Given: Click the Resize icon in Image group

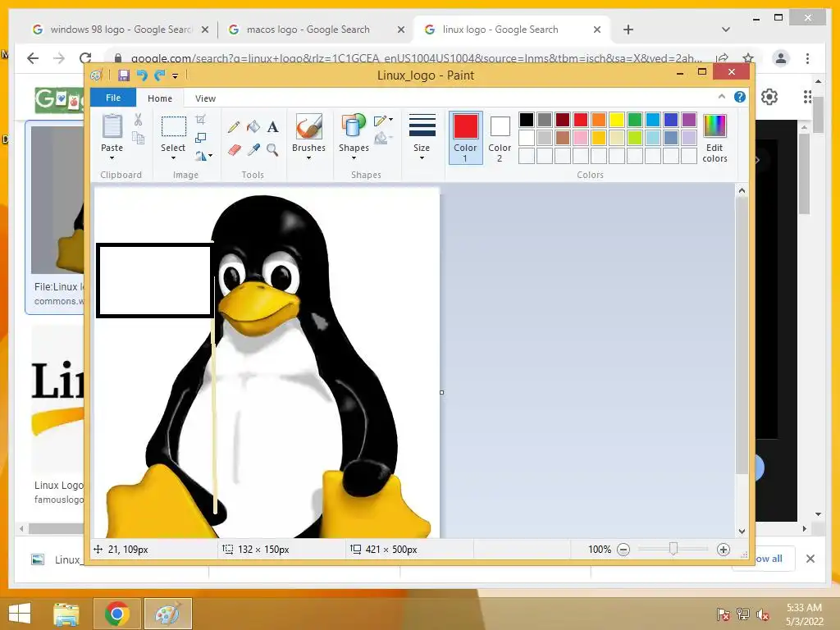Looking at the screenshot, I should tap(200, 138).
